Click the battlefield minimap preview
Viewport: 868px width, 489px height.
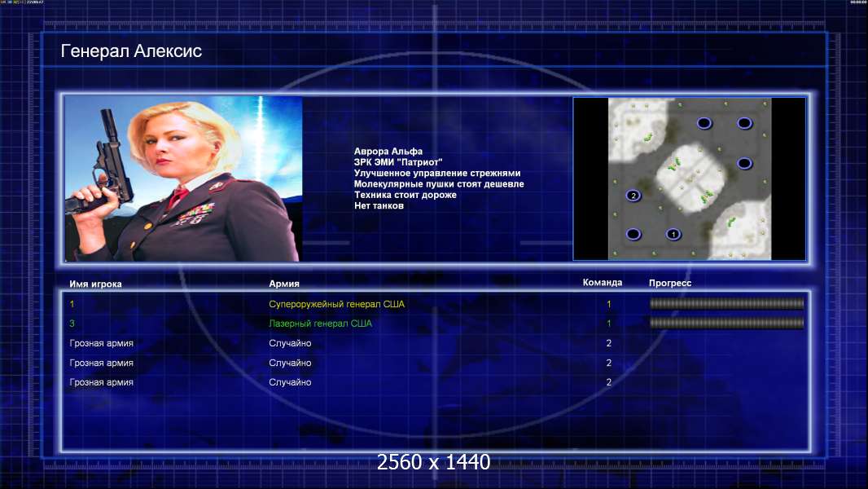tap(689, 178)
